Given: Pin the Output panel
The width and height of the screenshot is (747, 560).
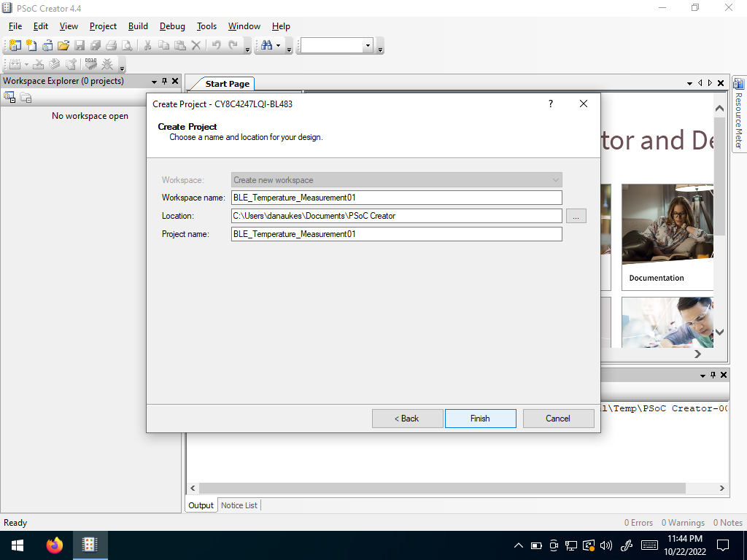Looking at the screenshot, I should pos(713,376).
